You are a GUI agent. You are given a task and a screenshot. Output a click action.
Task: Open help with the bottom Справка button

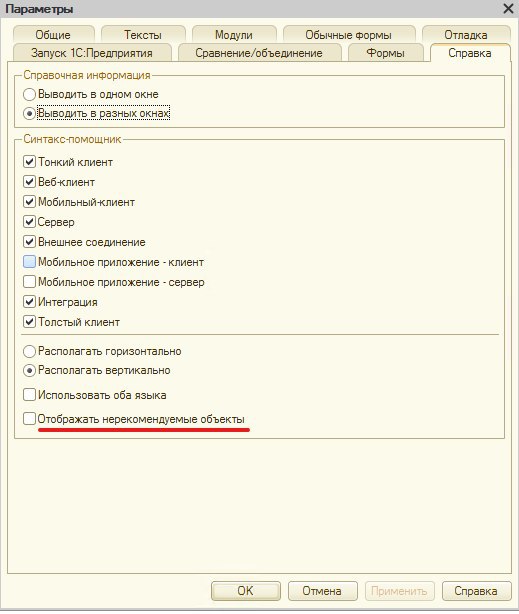476,591
